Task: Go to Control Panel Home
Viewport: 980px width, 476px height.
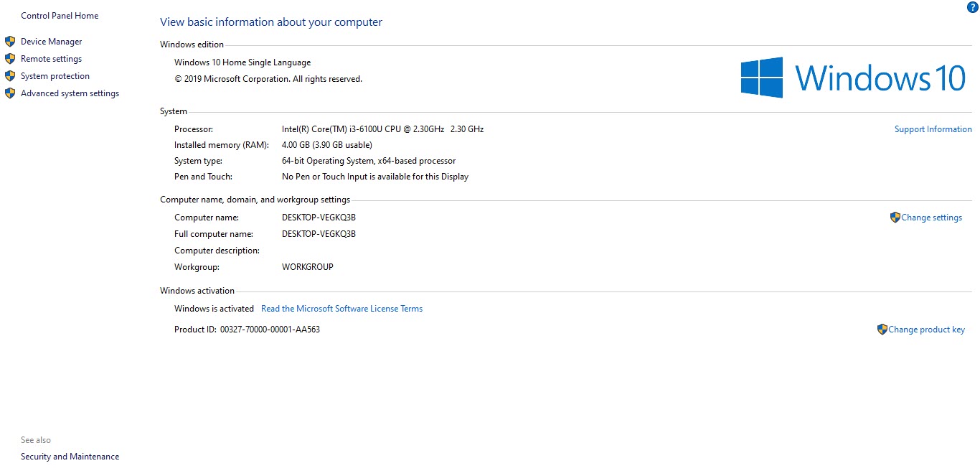Action: point(60,16)
